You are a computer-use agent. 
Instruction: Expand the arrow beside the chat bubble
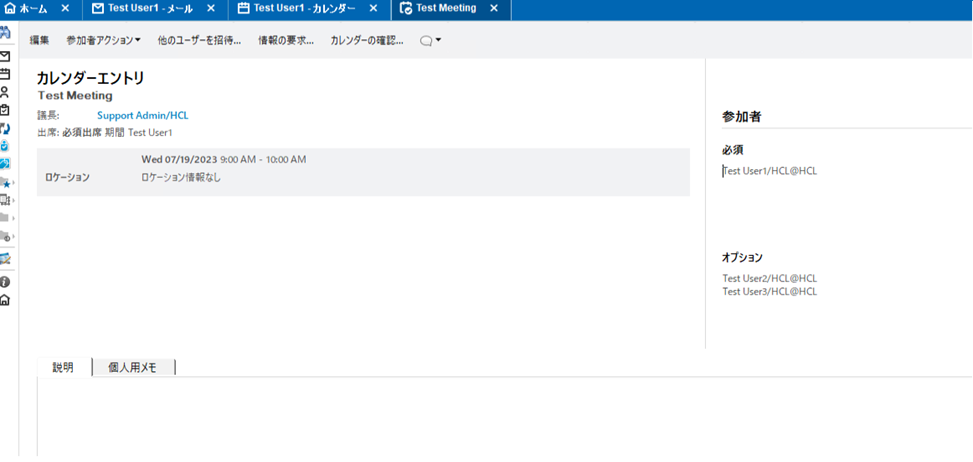438,40
